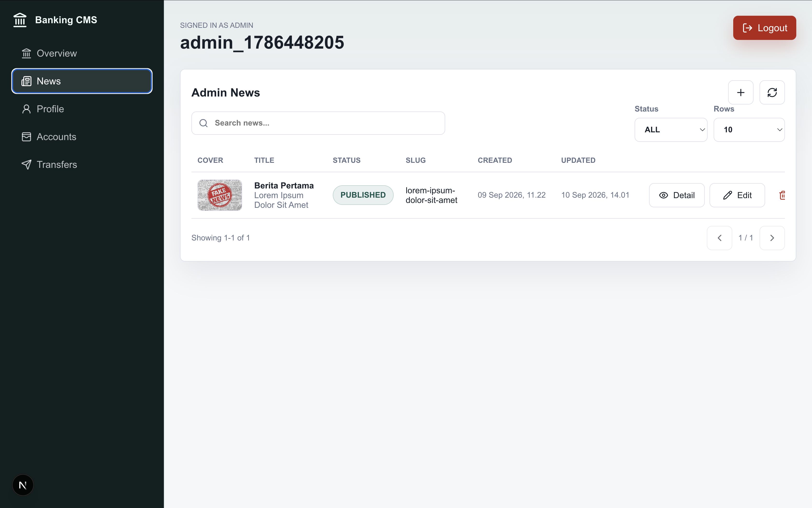
Task: Focus the Search news input field
Action: click(318, 123)
